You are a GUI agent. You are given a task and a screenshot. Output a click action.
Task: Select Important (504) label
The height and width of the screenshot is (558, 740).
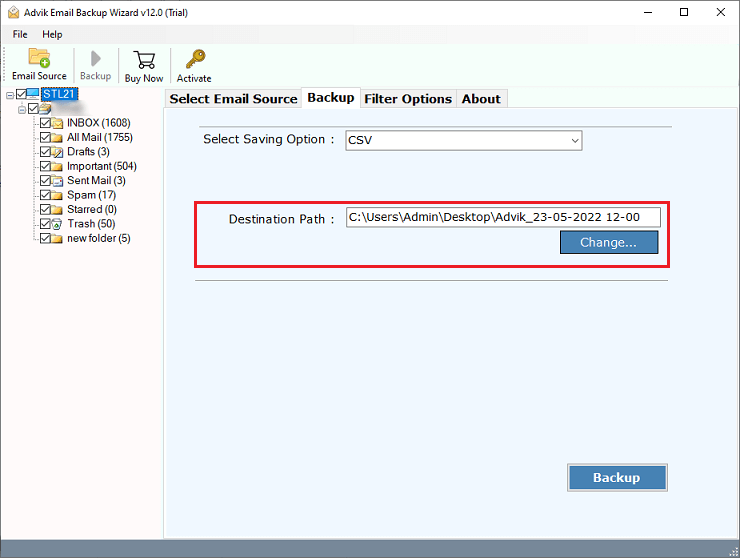tap(101, 166)
